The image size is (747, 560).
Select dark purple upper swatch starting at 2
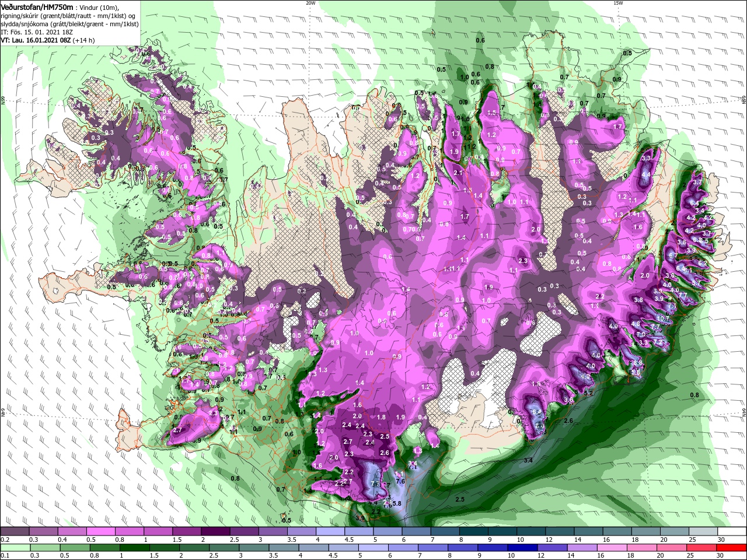(x=216, y=531)
